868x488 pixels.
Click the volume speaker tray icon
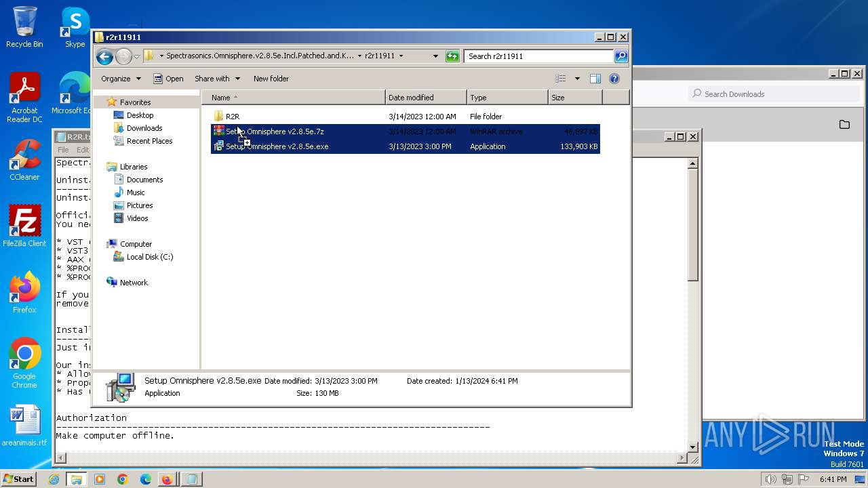tap(770, 479)
